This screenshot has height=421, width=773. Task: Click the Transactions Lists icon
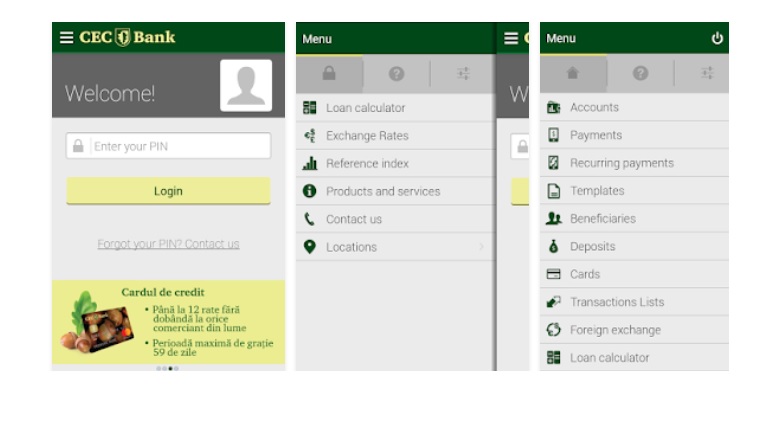(x=554, y=302)
